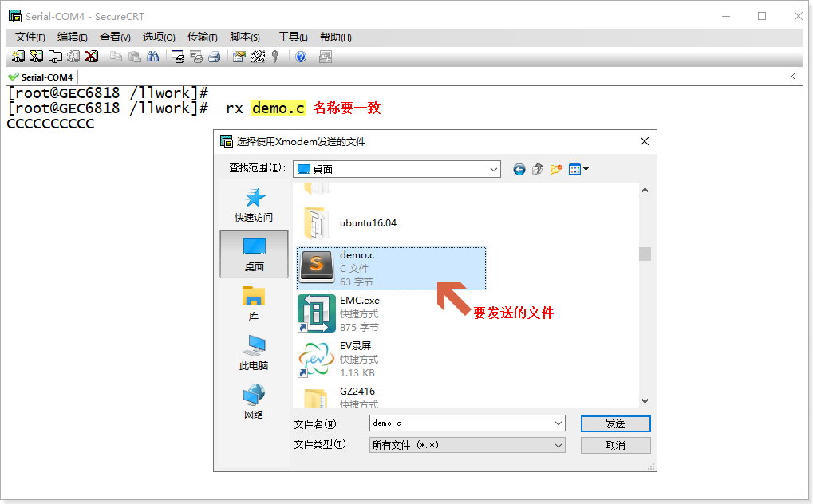813x504 pixels.
Task: Open the 文件(F) menu
Action: click(x=30, y=37)
